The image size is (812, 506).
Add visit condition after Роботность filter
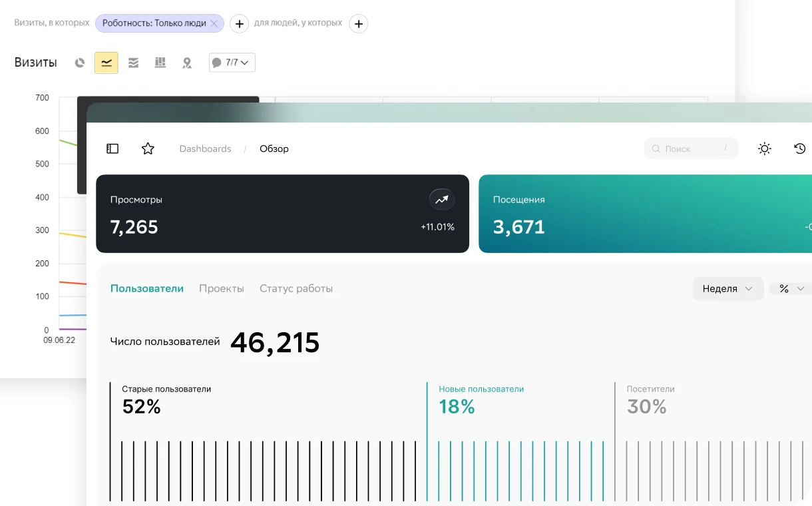pos(240,24)
